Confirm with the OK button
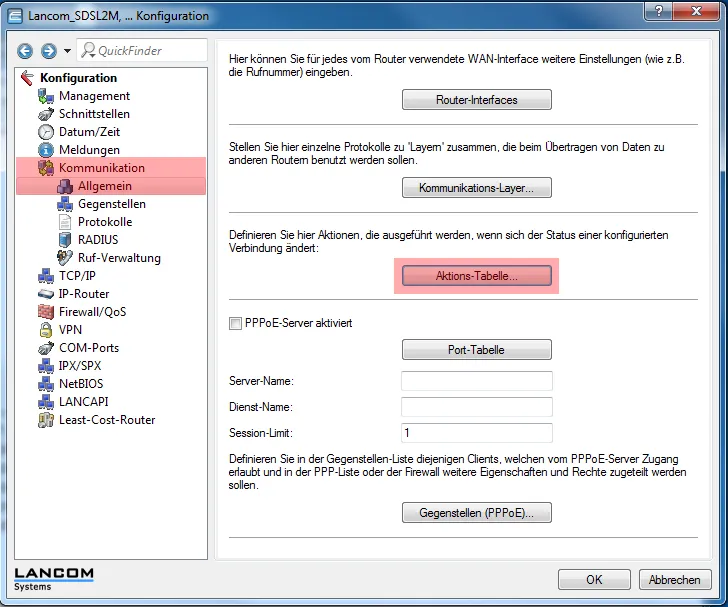 pyautogui.click(x=594, y=580)
